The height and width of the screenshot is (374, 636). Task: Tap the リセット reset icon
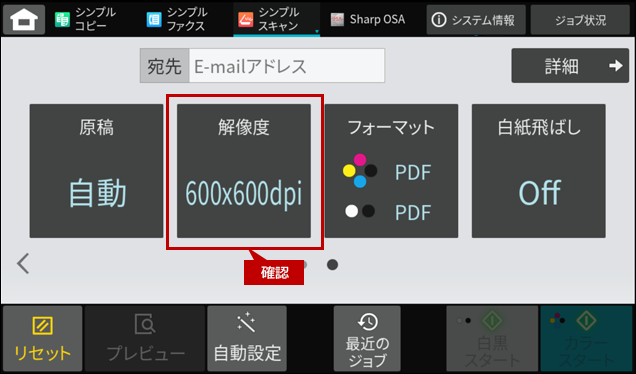[x=43, y=326]
